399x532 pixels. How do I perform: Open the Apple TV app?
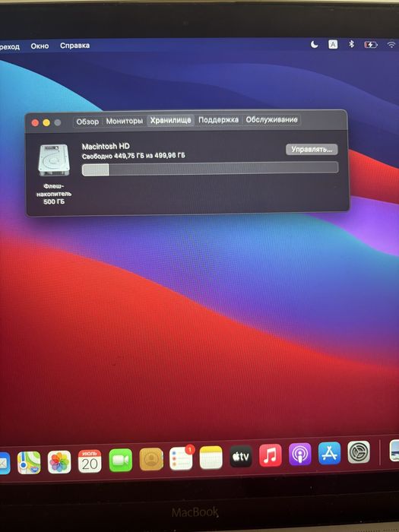[x=241, y=456]
